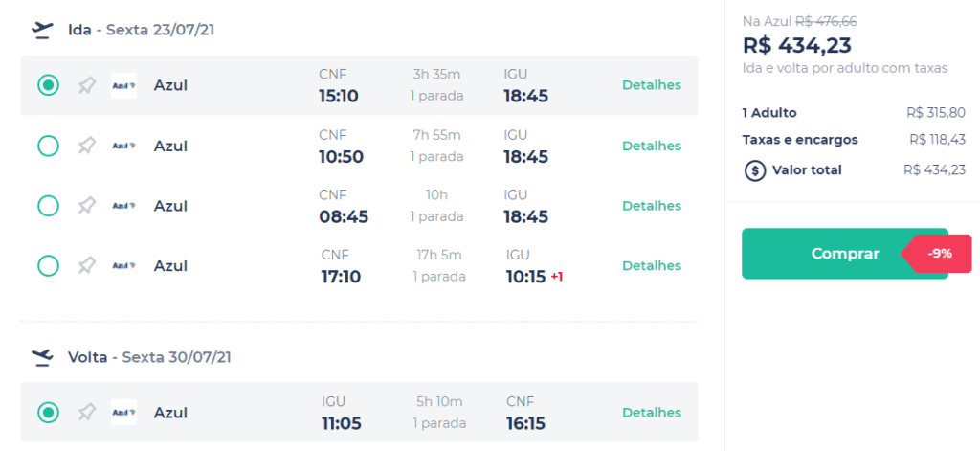Screen dimensions: 980x451
Task: Expand Detalhes for the 10:50 flight
Action: [652, 146]
